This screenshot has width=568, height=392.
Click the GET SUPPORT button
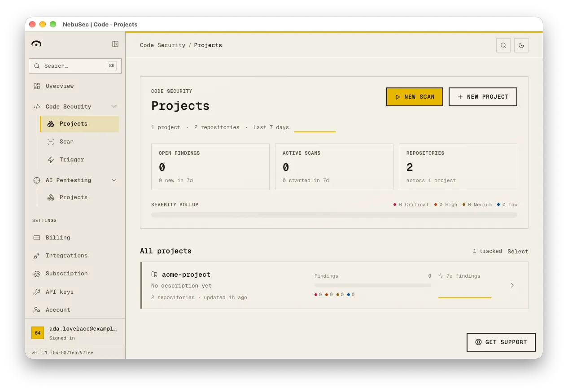501,342
